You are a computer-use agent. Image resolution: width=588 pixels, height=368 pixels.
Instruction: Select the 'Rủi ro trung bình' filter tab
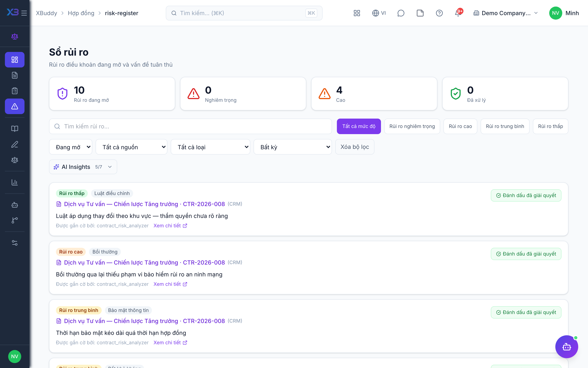[x=505, y=126]
